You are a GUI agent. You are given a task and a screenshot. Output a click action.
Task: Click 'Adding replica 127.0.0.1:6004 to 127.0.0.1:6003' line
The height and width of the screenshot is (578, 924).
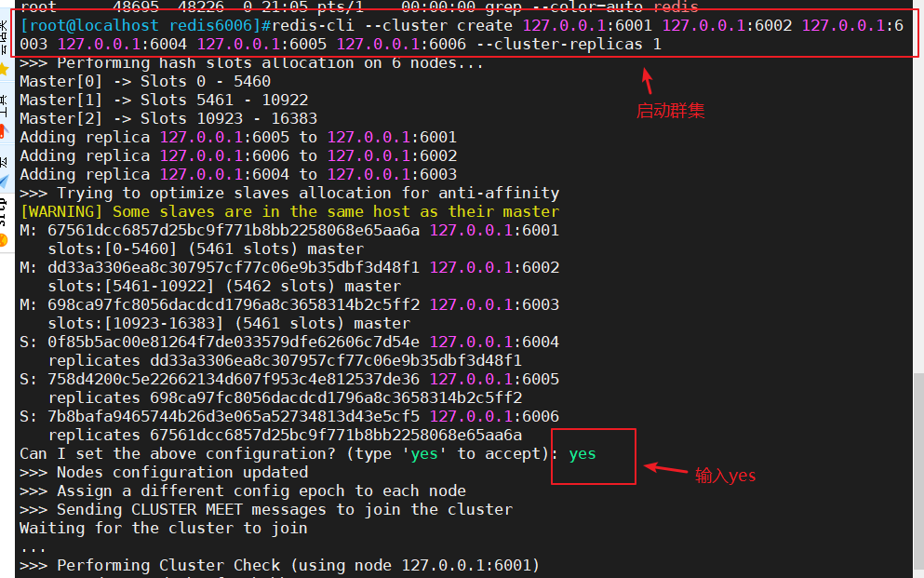click(238, 174)
